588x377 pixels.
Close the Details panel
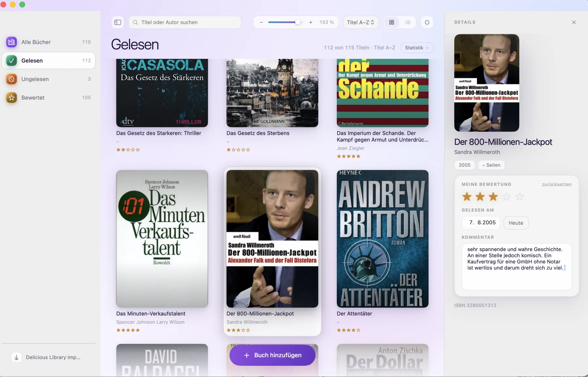point(574,22)
